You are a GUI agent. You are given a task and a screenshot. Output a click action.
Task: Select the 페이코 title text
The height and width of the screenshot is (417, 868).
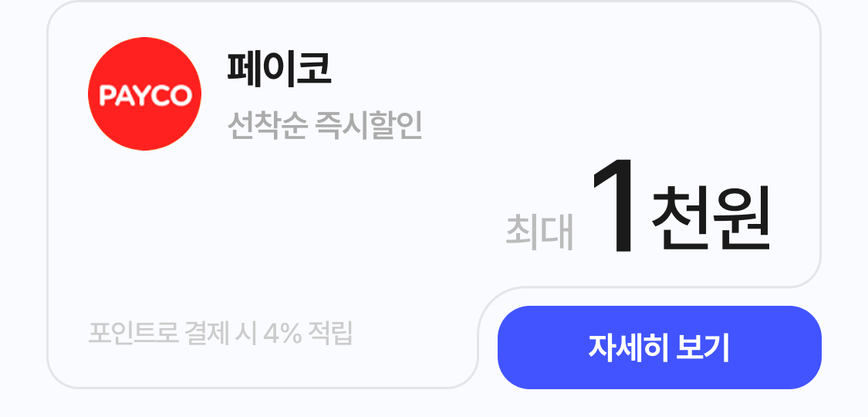click(279, 69)
